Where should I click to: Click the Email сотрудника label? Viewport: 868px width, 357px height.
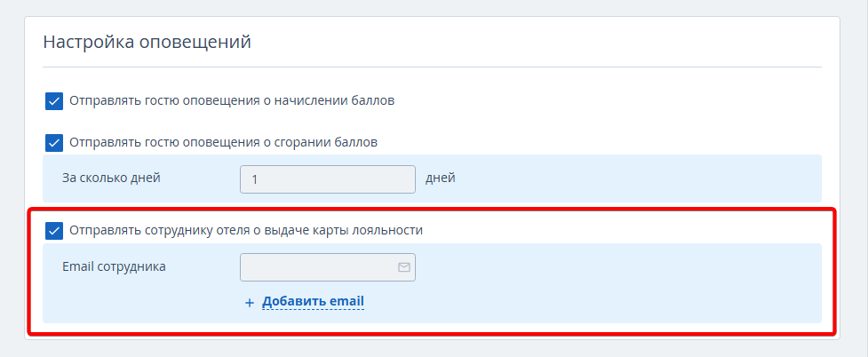[x=114, y=266]
